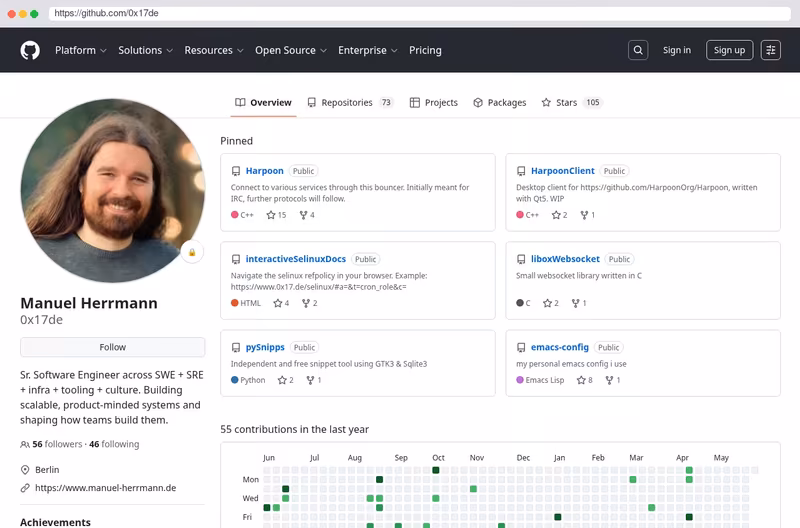The width and height of the screenshot is (800, 528).
Task: Open the emacs-config repository
Action: point(559,347)
